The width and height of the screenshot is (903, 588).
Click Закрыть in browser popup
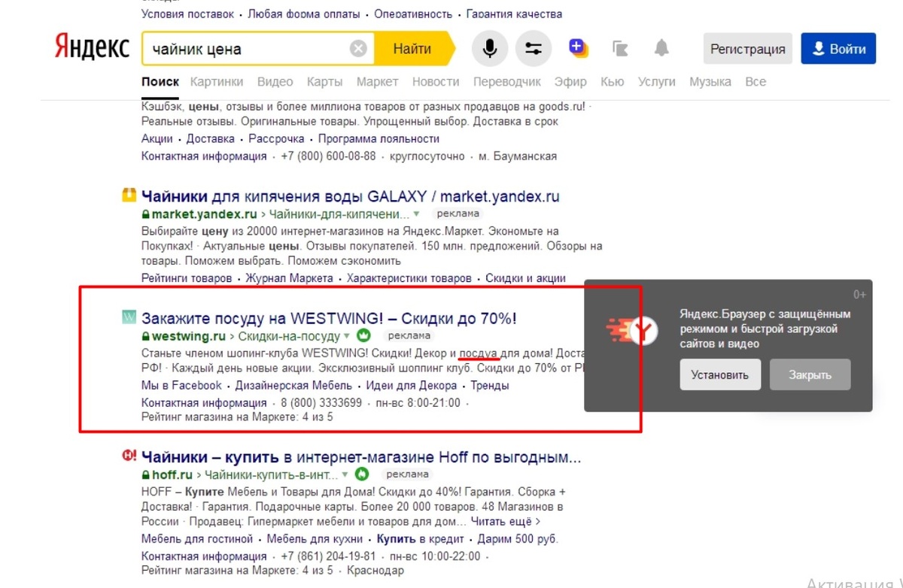tap(810, 374)
